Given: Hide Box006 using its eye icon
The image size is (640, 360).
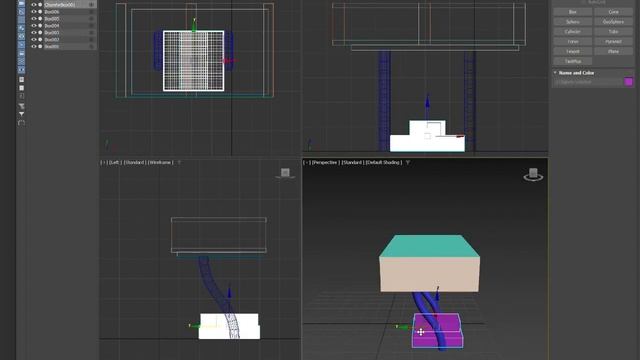Looking at the screenshot, I should click(34, 12).
